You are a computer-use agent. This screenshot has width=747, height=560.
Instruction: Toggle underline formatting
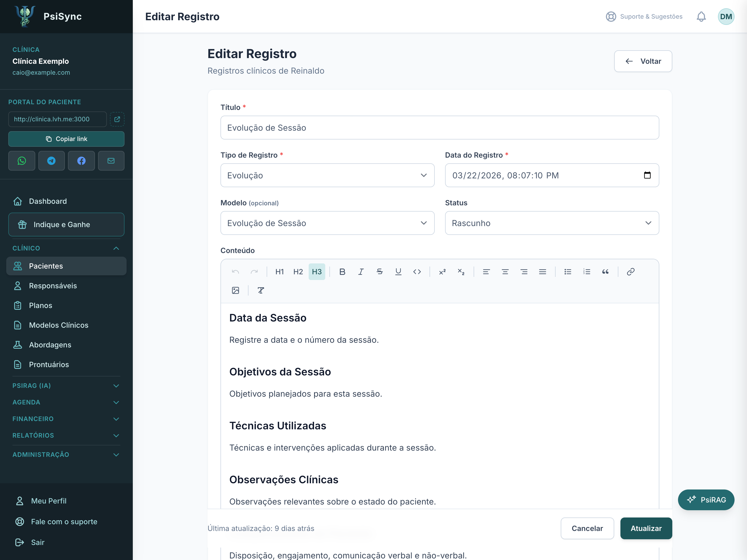[398, 272]
